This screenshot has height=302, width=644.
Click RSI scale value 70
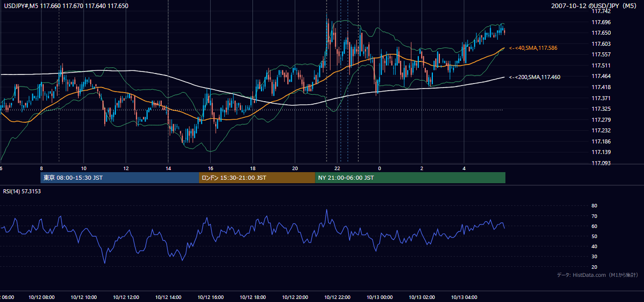594,216
